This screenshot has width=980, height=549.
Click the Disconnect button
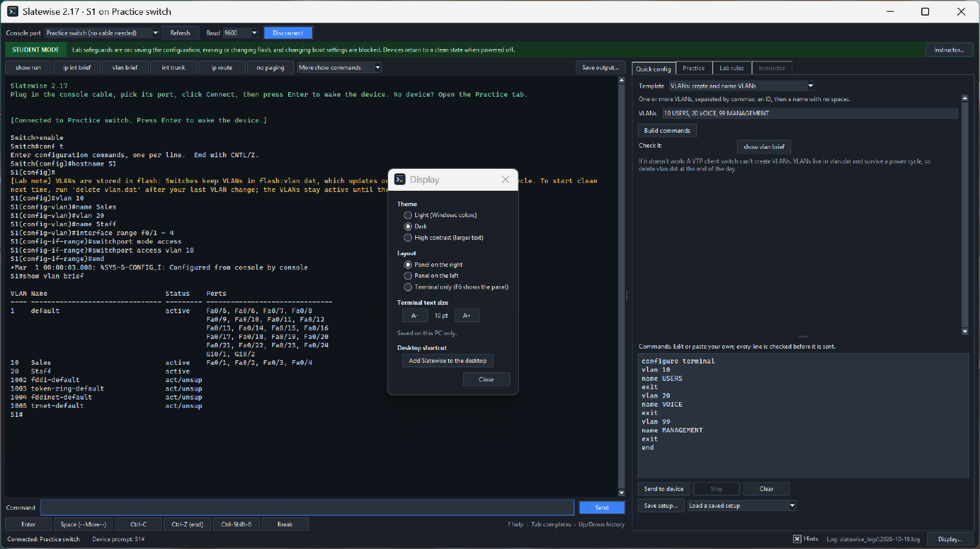288,33
